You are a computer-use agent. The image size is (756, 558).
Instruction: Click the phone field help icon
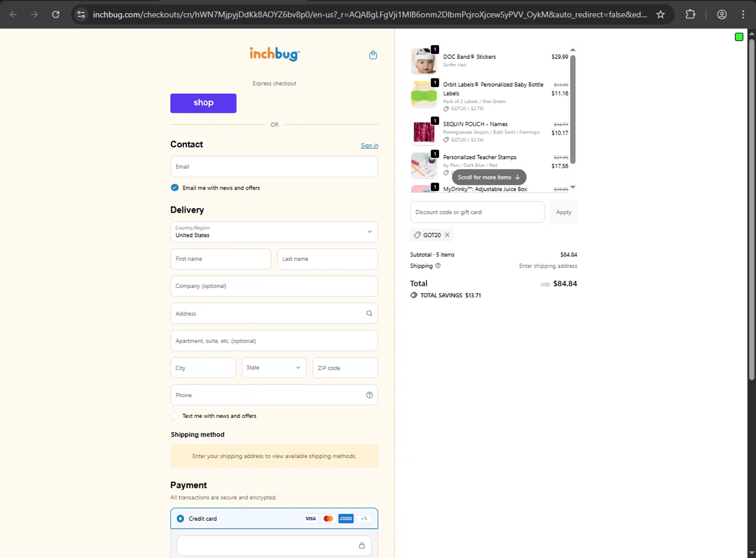click(369, 395)
